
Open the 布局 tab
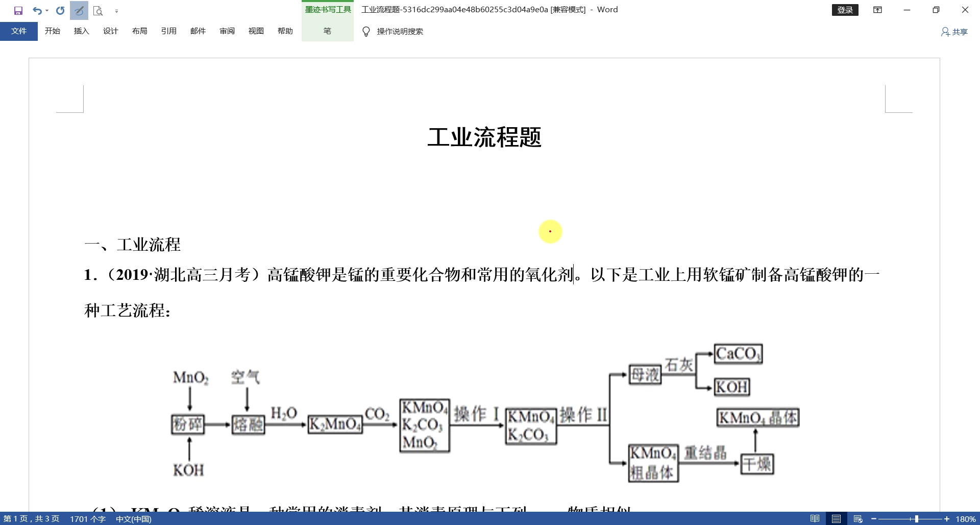click(140, 31)
